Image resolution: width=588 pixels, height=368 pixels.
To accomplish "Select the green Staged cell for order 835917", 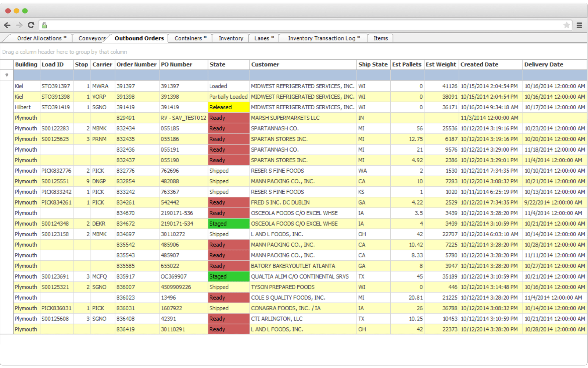I will click(229, 277).
